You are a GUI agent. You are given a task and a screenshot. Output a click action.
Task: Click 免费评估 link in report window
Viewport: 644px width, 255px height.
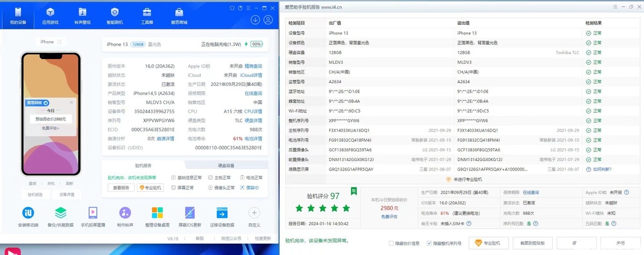click(389, 216)
